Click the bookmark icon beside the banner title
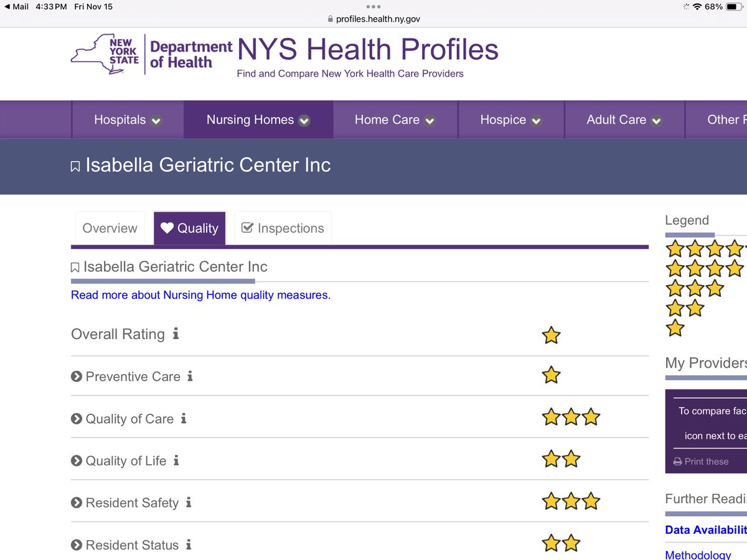Viewport: 747px width, 560px height. [75, 167]
